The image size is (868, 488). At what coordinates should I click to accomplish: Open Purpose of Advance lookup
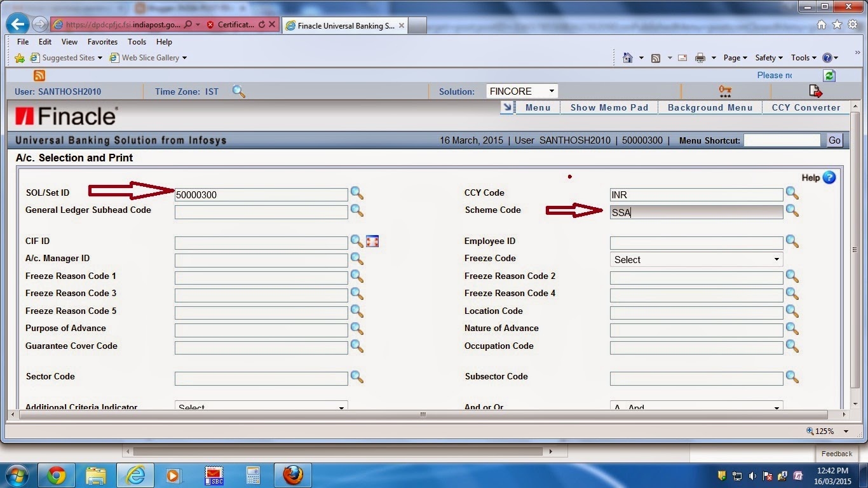[357, 329]
